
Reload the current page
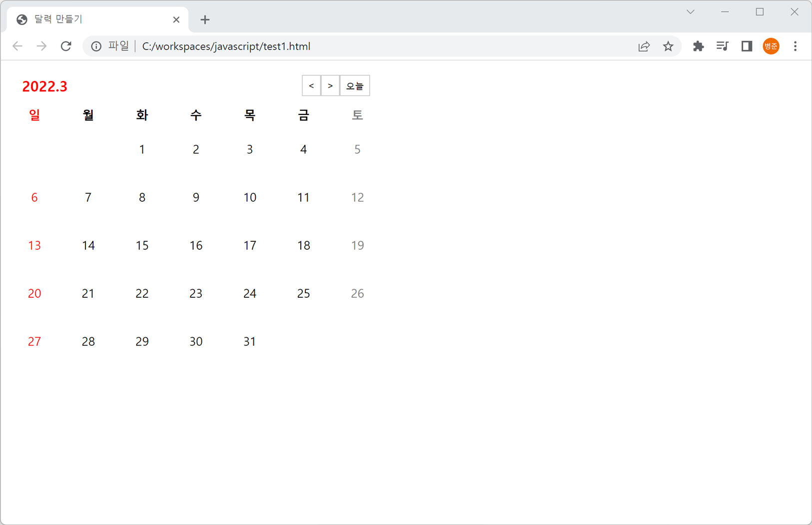click(66, 46)
